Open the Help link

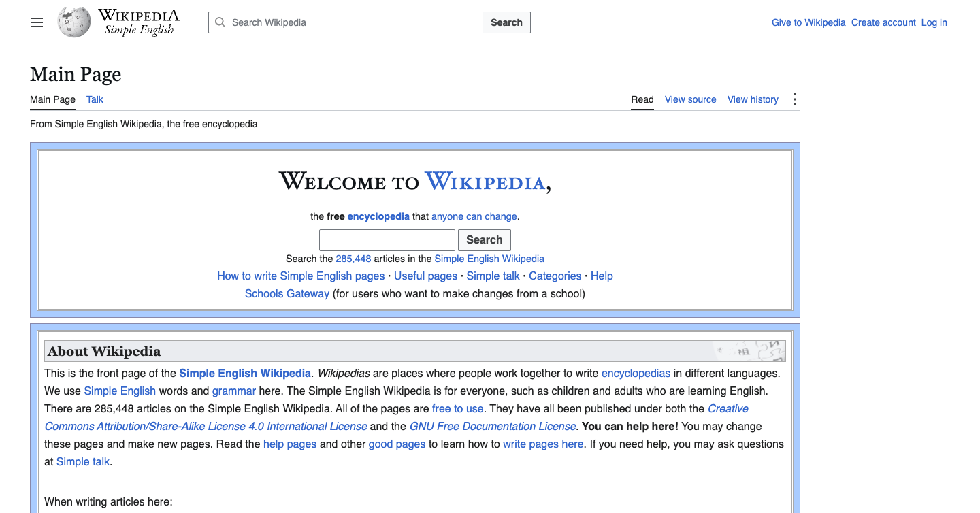tap(602, 276)
